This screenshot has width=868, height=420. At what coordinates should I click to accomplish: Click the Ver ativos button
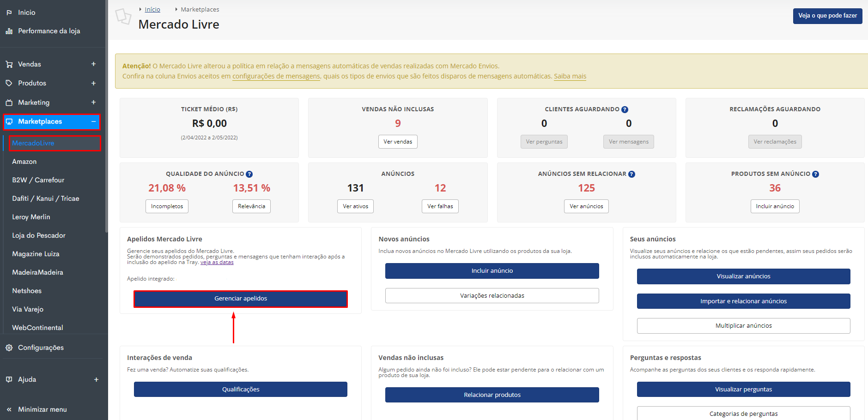point(356,206)
